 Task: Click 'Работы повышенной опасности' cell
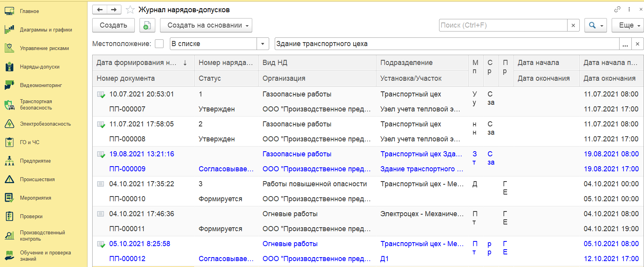tap(315, 184)
